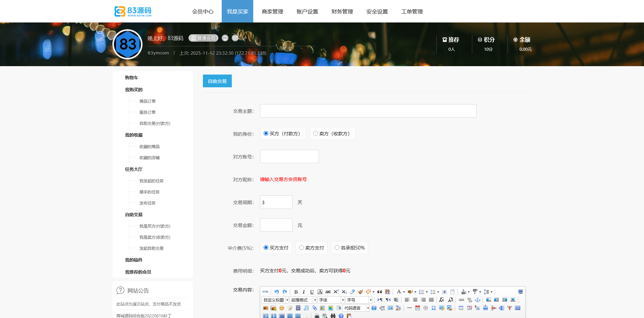Click the email envelope icon in header
Screen dimensions: 644x318
click(235, 38)
